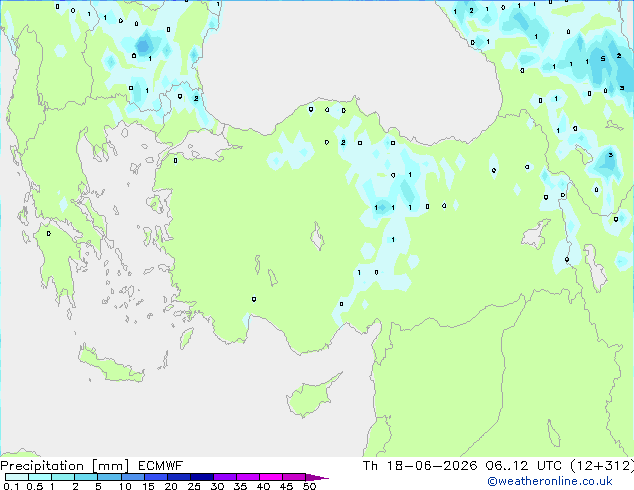Click the 0.1–0.5 mm legend color box
The image size is (634, 490).
[x=17, y=477]
